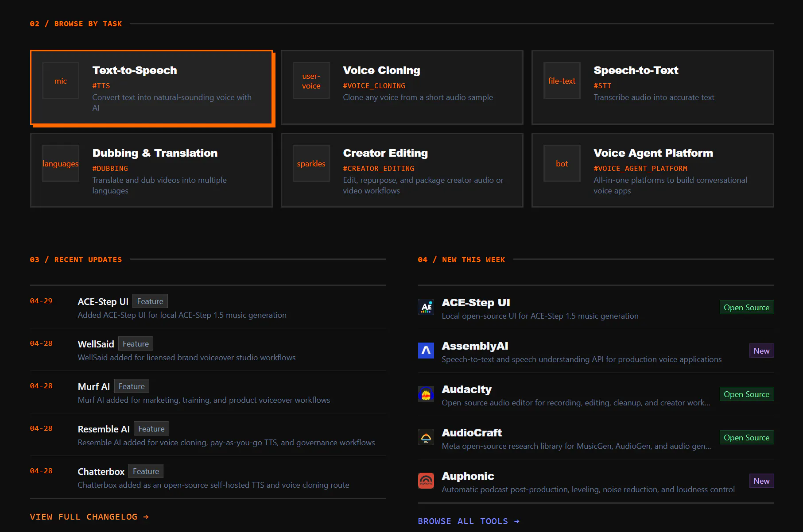This screenshot has height=532, width=803.
Task: Click the AssemblyAI logo icon
Action: (426, 351)
